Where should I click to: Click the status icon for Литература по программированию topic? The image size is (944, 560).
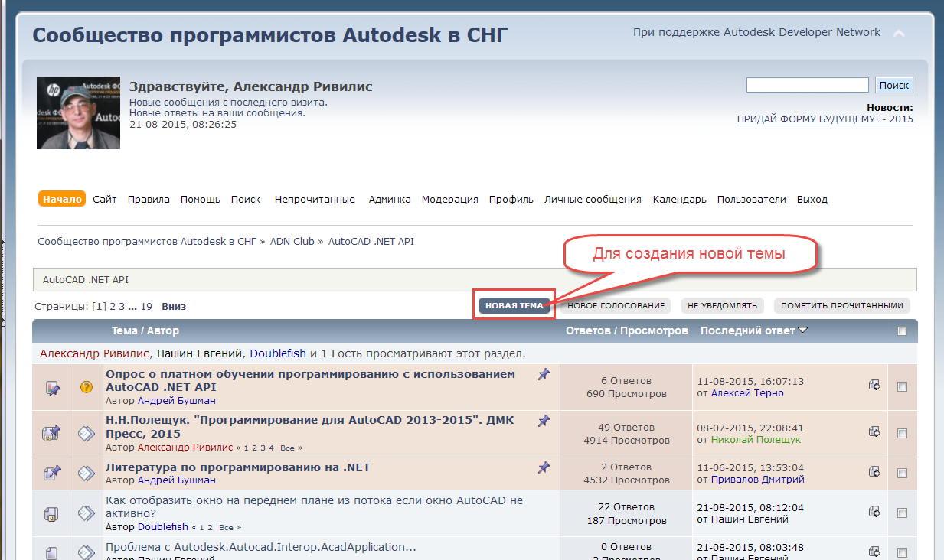[x=51, y=474]
